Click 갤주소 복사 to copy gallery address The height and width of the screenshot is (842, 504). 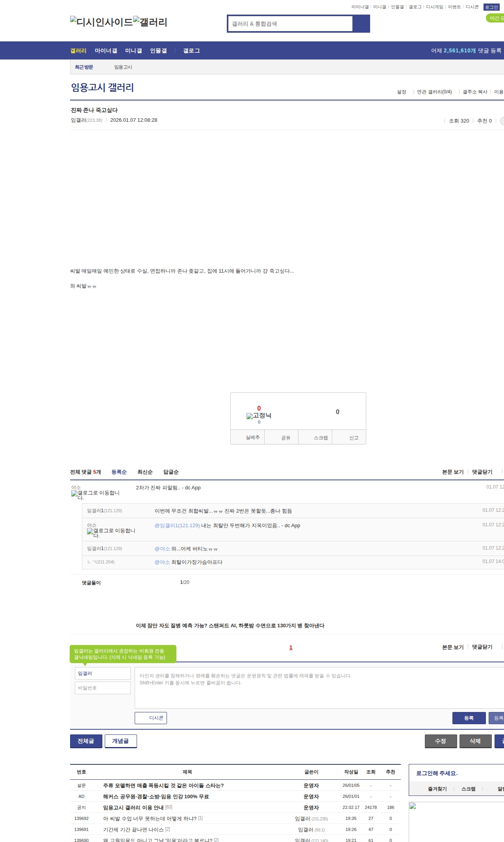pyautogui.click(x=475, y=92)
